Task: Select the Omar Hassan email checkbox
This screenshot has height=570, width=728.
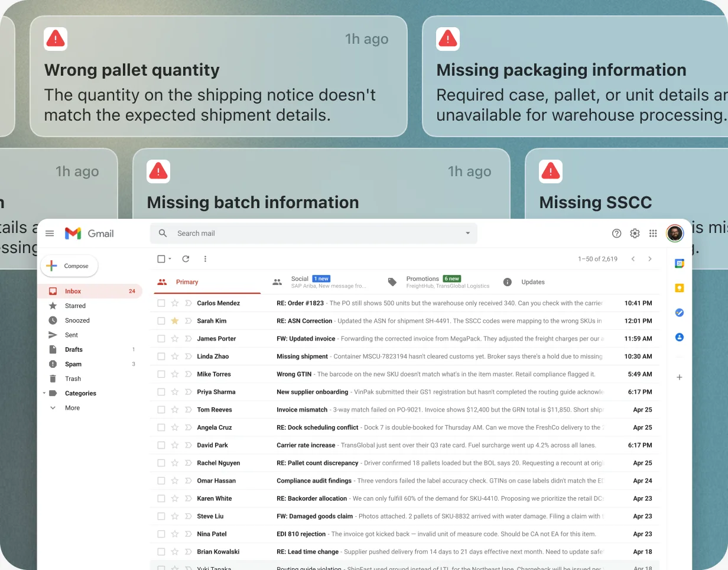Action: click(161, 481)
